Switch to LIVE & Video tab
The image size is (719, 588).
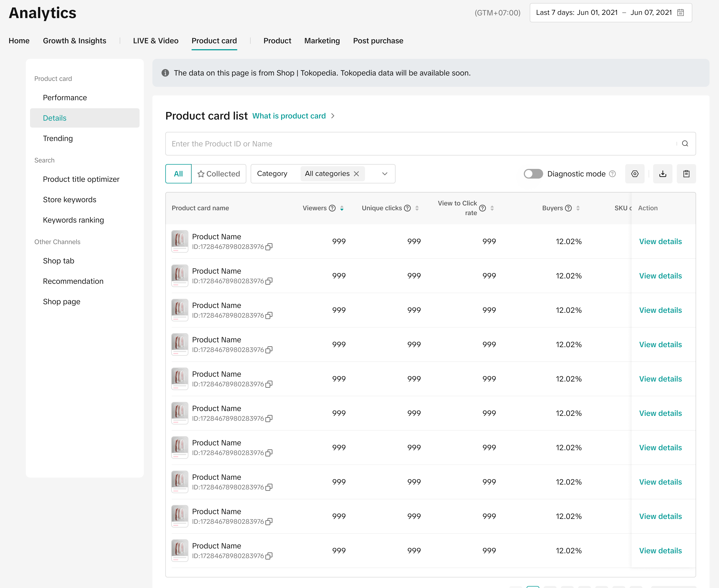(x=155, y=41)
